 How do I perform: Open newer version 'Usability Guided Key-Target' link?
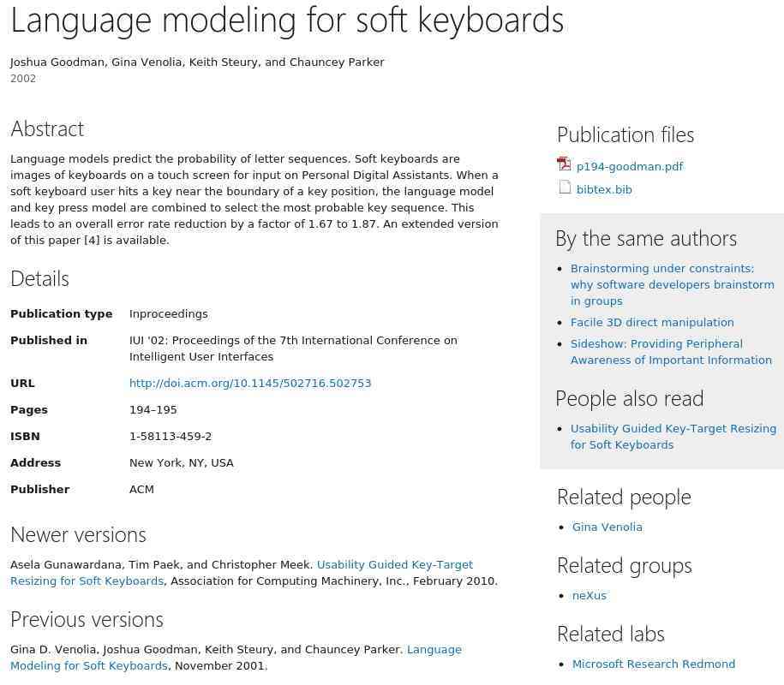(x=242, y=573)
